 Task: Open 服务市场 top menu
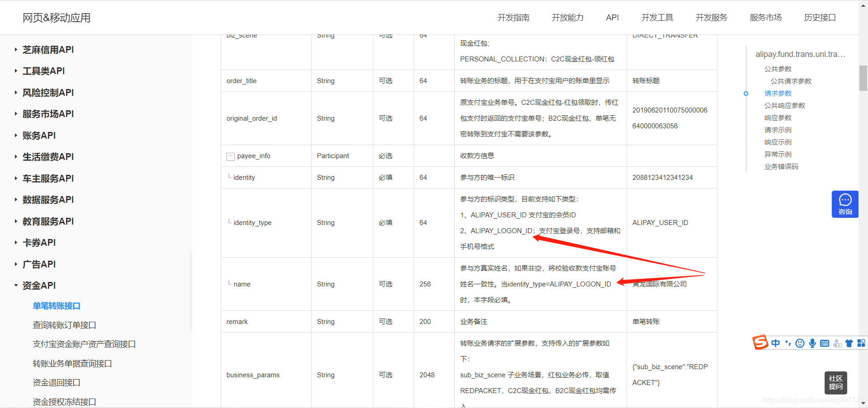765,18
